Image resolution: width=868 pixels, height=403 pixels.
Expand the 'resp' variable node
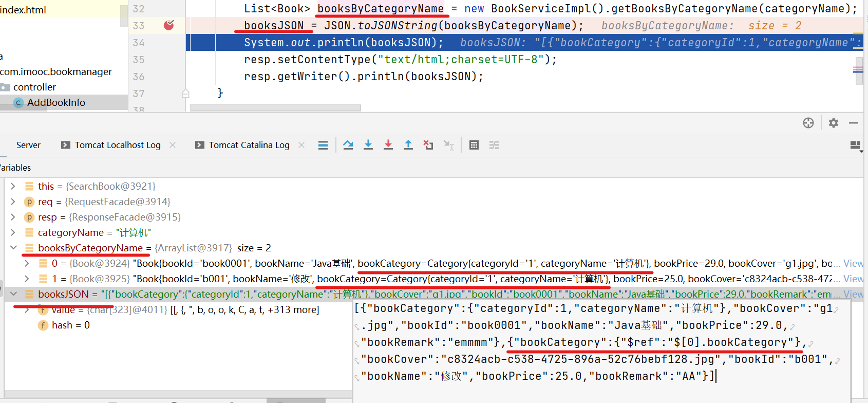(x=13, y=217)
